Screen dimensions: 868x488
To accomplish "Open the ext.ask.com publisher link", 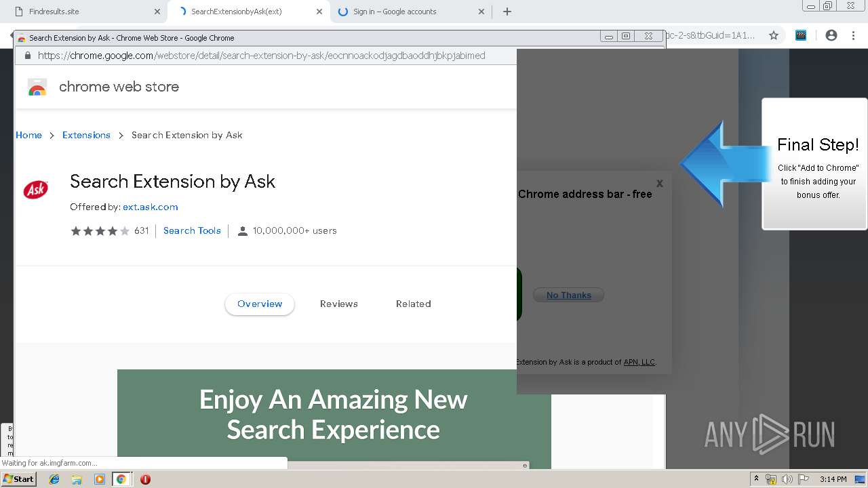I will coord(150,207).
